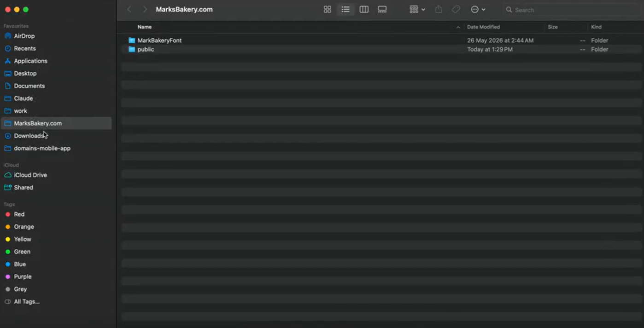
Task: Toggle sort order arrow in Name column
Action: tap(458, 27)
